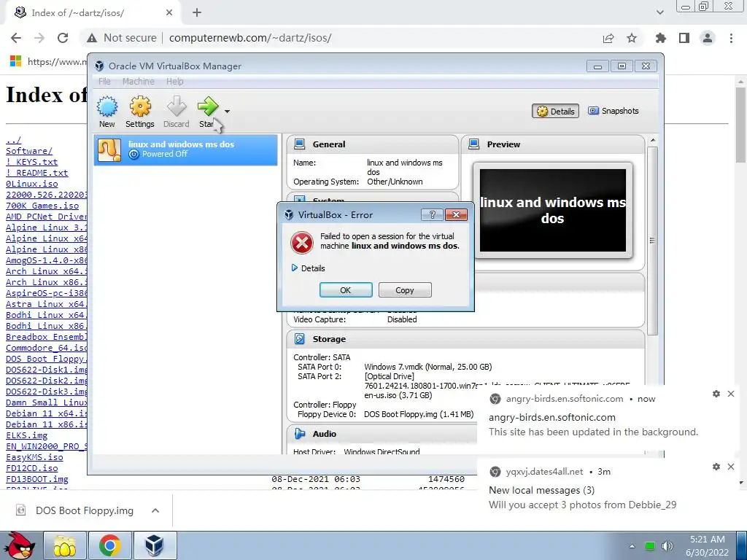Bookmark this page with star icon

(632, 38)
